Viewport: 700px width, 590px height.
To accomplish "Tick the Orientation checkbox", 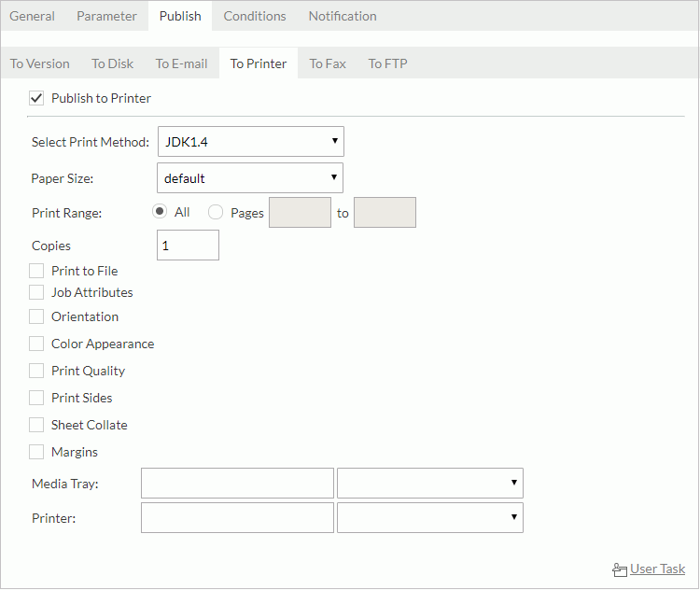I will point(36,316).
